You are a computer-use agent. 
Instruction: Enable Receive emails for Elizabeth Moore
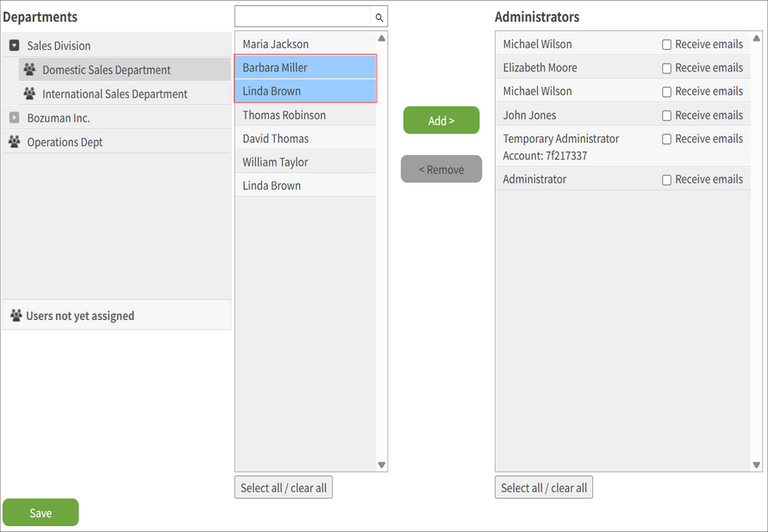click(x=666, y=67)
